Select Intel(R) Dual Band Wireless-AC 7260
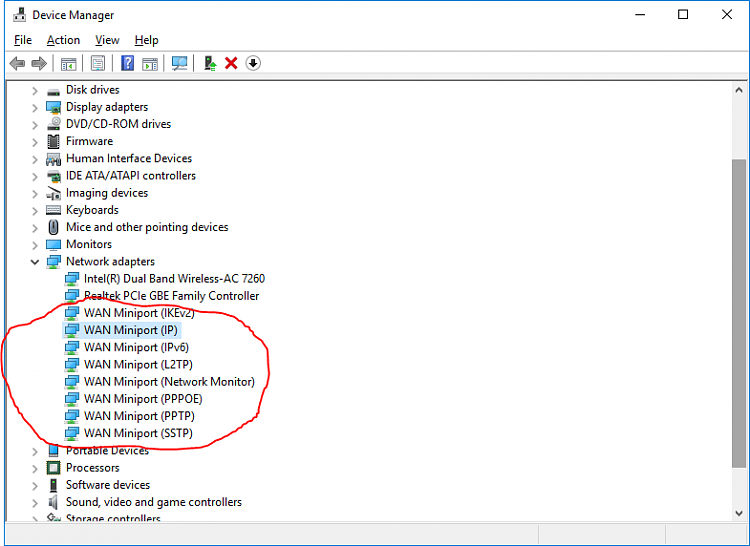Viewport: 750px width, 546px height. tap(174, 279)
